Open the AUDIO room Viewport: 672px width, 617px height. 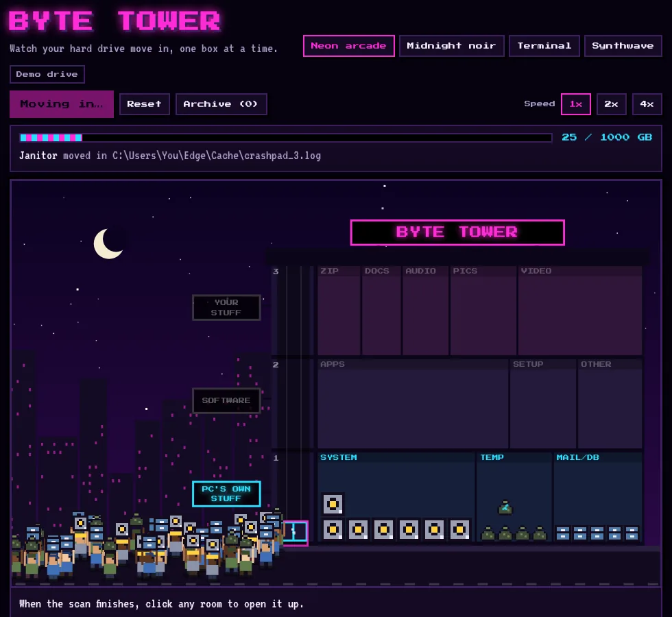click(426, 311)
